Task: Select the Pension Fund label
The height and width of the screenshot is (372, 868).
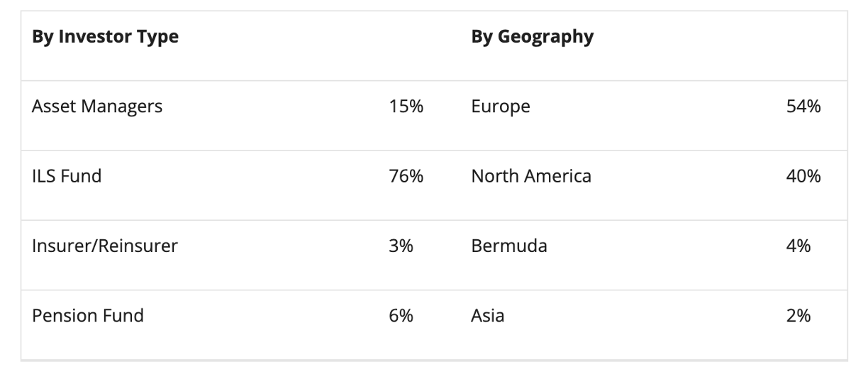Action: pyautogui.click(x=88, y=315)
